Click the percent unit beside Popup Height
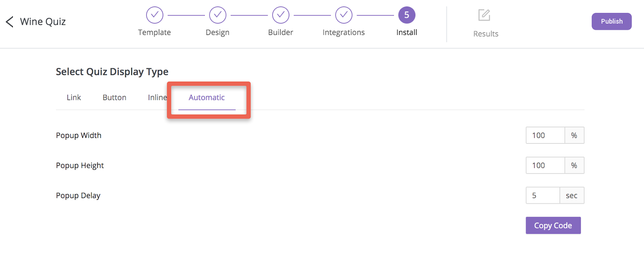Image resolution: width=644 pixels, height=264 pixels. point(574,166)
